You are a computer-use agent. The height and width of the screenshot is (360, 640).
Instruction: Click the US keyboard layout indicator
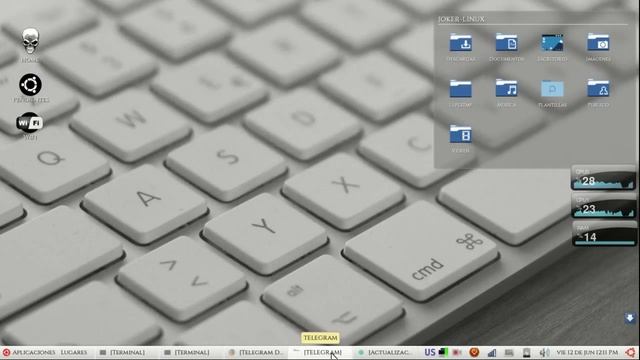coord(430,352)
